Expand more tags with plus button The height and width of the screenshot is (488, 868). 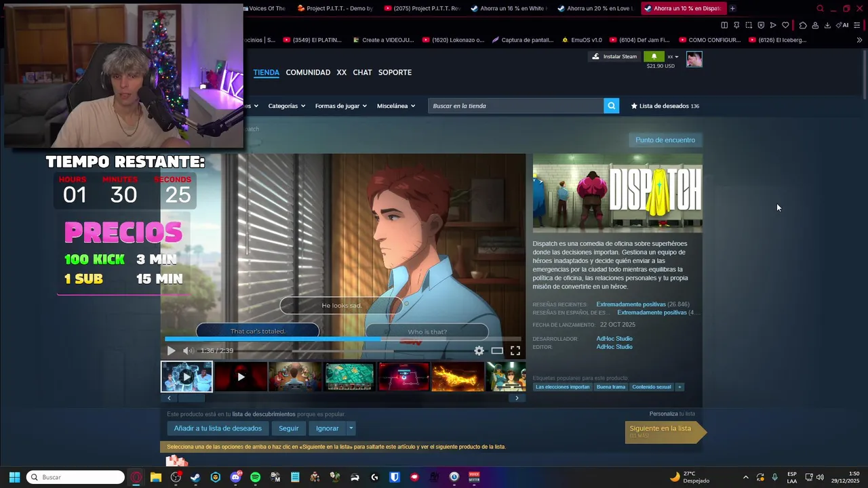(x=679, y=387)
